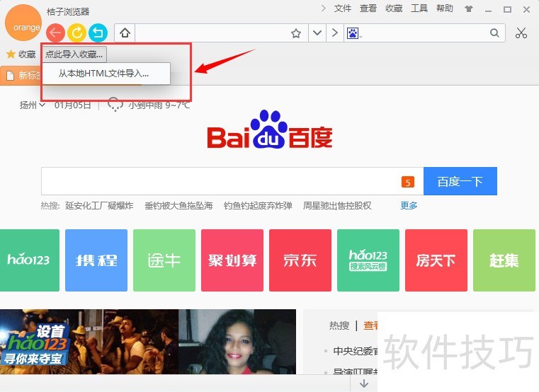The height and width of the screenshot is (392, 539).
Task: Open the 赶集 tile
Action: pyautogui.click(x=504, y=260)
